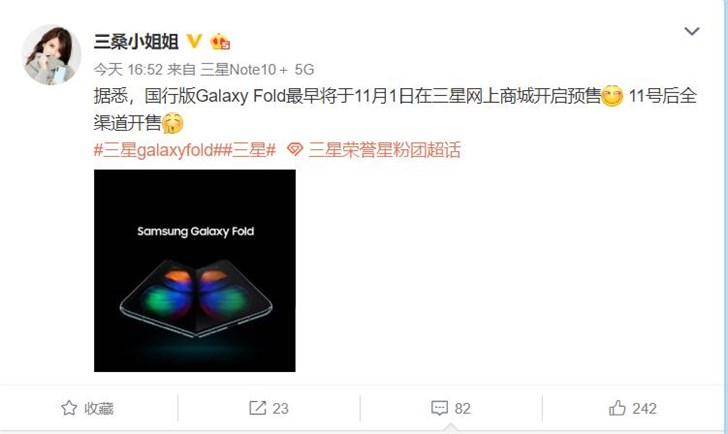The height and width of the screenshot is (434, 728).
Task: Open the 三桑小姐姐 profile avatar
Action: 52,55
